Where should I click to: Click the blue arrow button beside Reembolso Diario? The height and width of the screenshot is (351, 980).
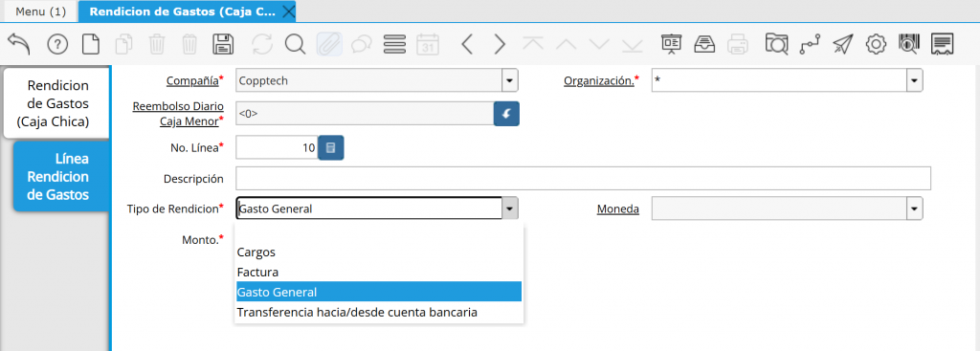pos(507,114)
